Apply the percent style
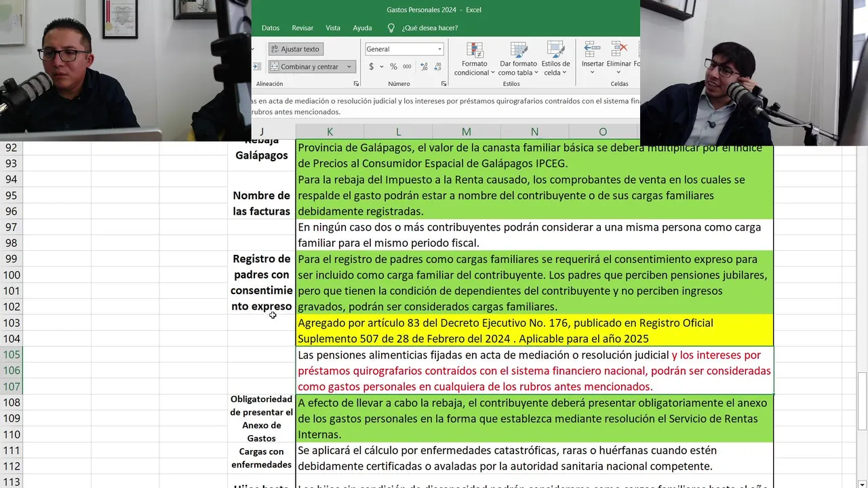The height and width of the screenshot is (488, 868). 393,66
